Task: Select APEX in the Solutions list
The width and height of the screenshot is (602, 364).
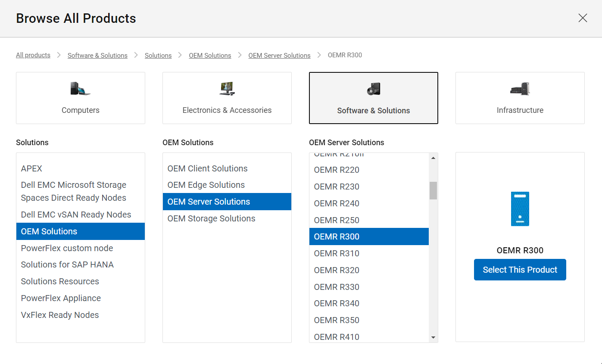Action: tap(31, 168)
